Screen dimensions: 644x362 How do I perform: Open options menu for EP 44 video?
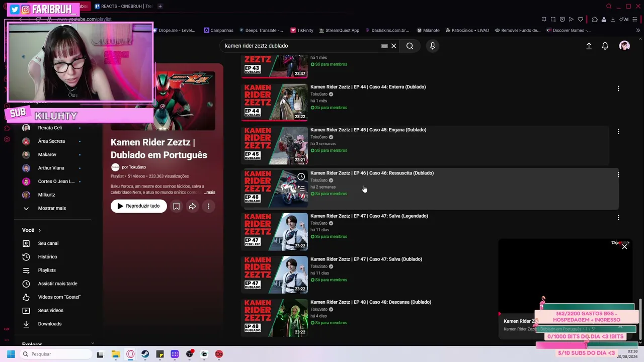point(618,88)
